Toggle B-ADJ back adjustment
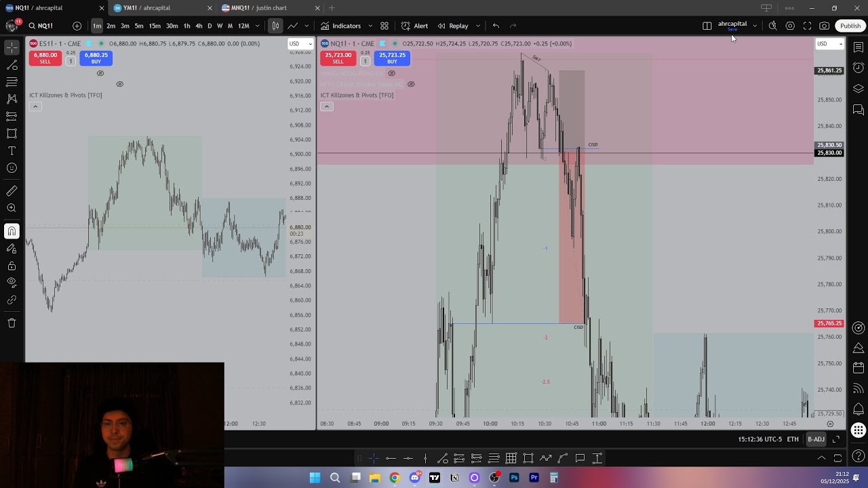 click(x=816, y=439)
